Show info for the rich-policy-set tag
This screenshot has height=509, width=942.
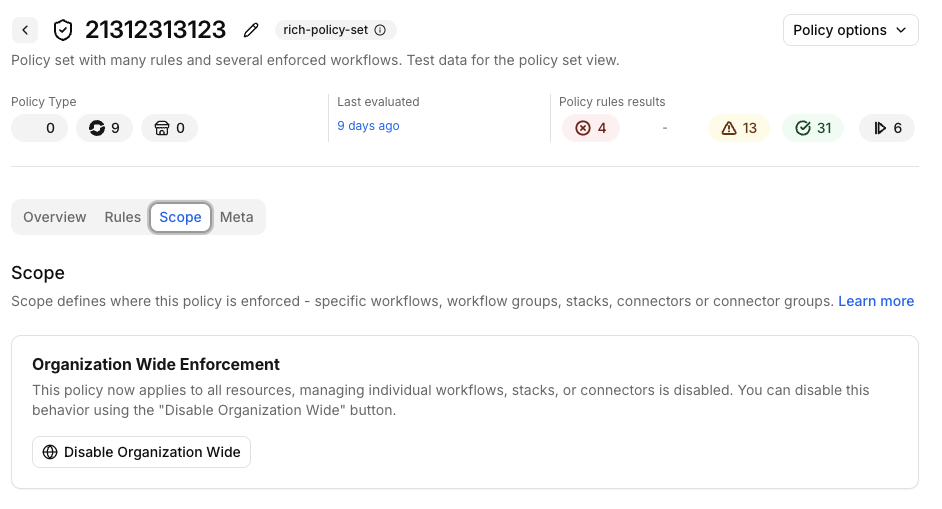pyautogui.click(x=380, y=30)
